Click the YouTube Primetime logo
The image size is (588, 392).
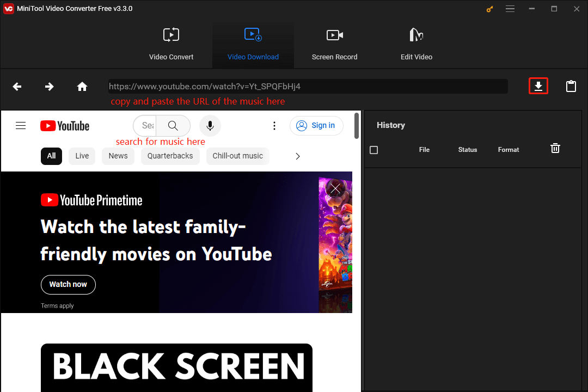pyautogui.click(x=91, y=200)
